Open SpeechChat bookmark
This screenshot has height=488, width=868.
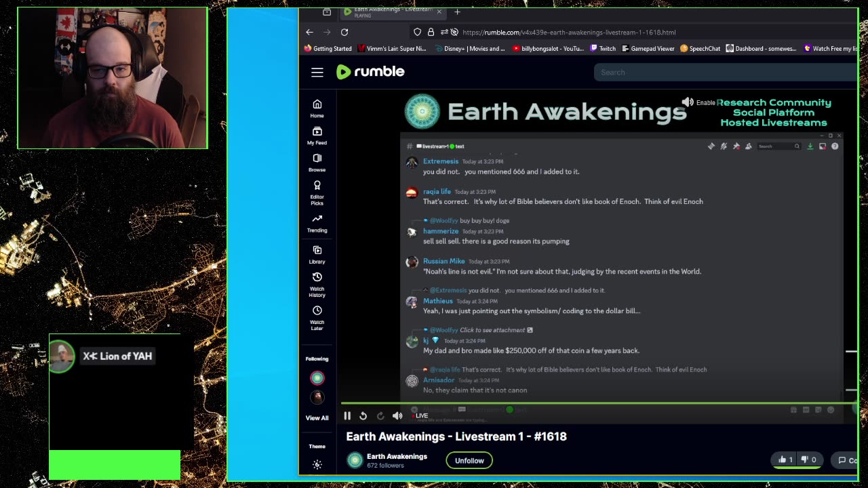click(700, 49)
